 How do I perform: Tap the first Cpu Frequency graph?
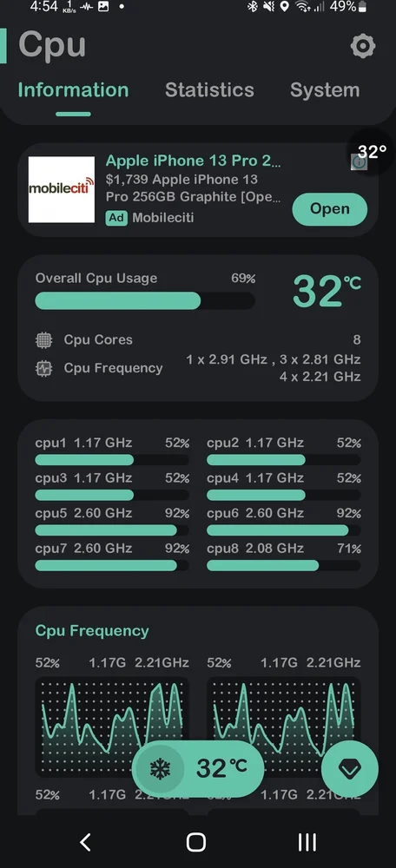click(112, 727)
